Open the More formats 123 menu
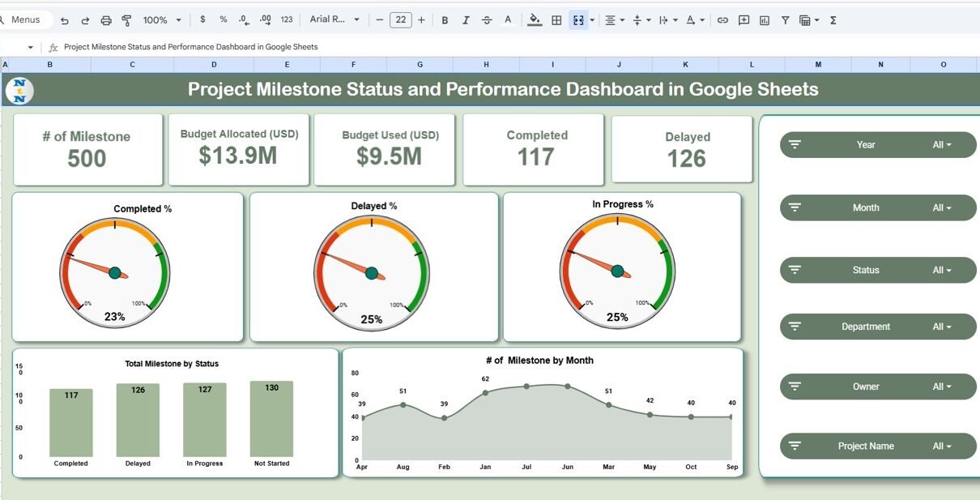The height and width of the screenshot is (500, 980). coord(287,20)
